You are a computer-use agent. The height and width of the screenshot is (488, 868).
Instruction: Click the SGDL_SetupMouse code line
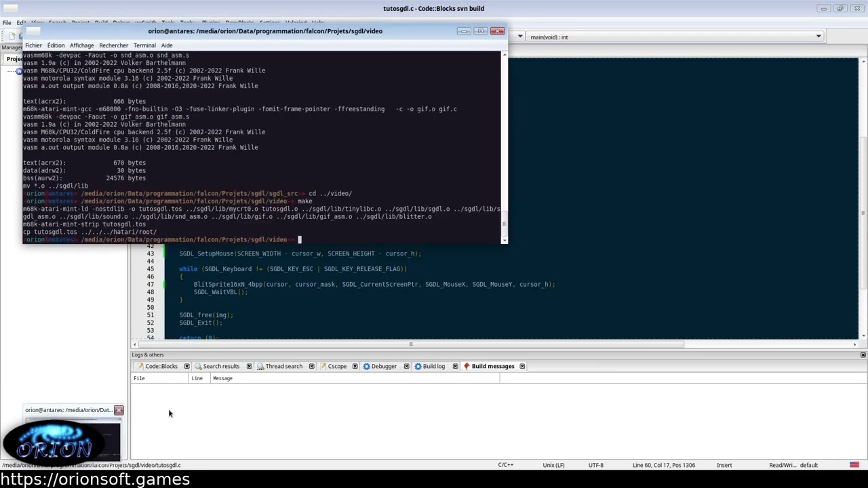click(x=300, y=253)
